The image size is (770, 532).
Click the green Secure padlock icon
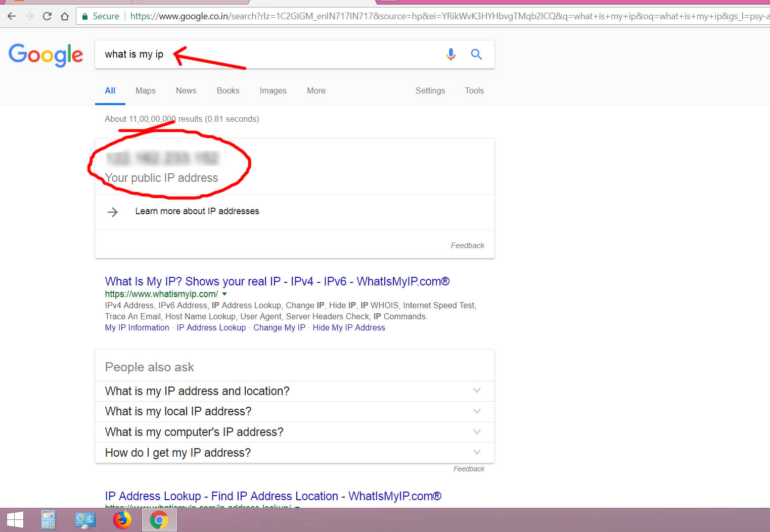(85, 16)
